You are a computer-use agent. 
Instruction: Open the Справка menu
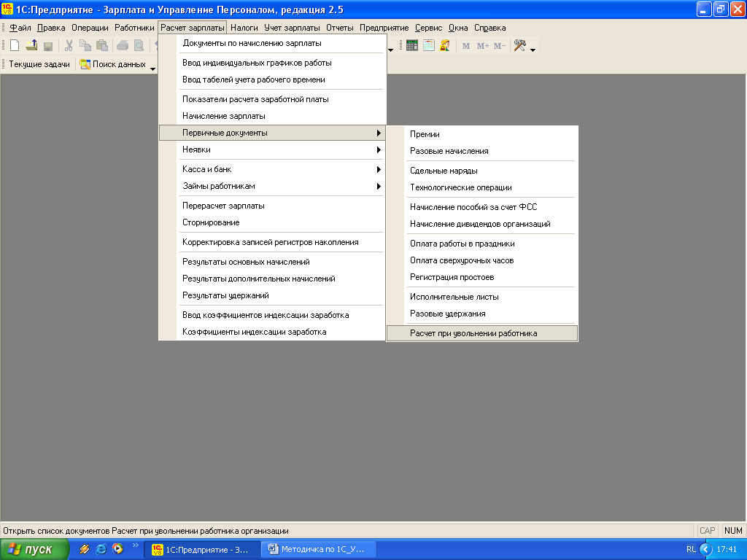489,28
